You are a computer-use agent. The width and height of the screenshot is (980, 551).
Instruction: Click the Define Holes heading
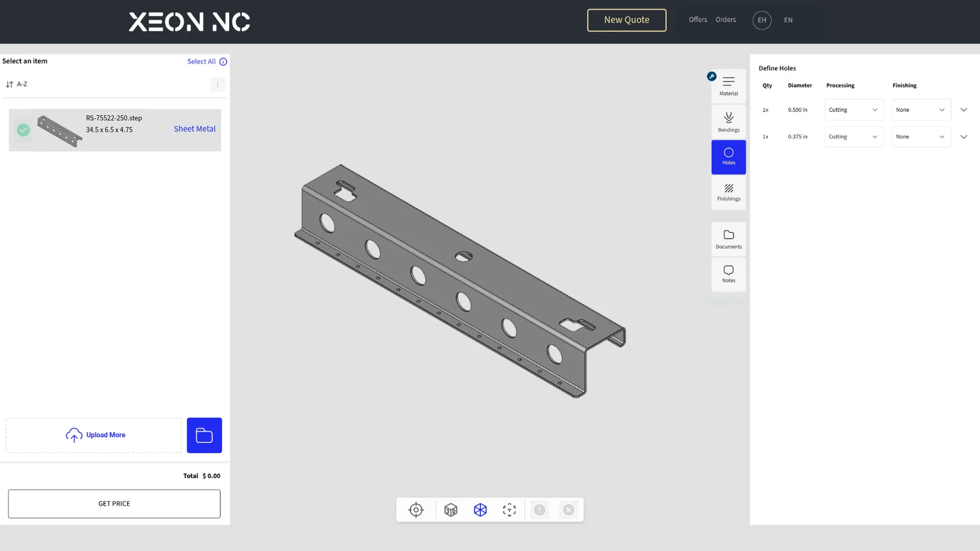[x=777, y=69]
